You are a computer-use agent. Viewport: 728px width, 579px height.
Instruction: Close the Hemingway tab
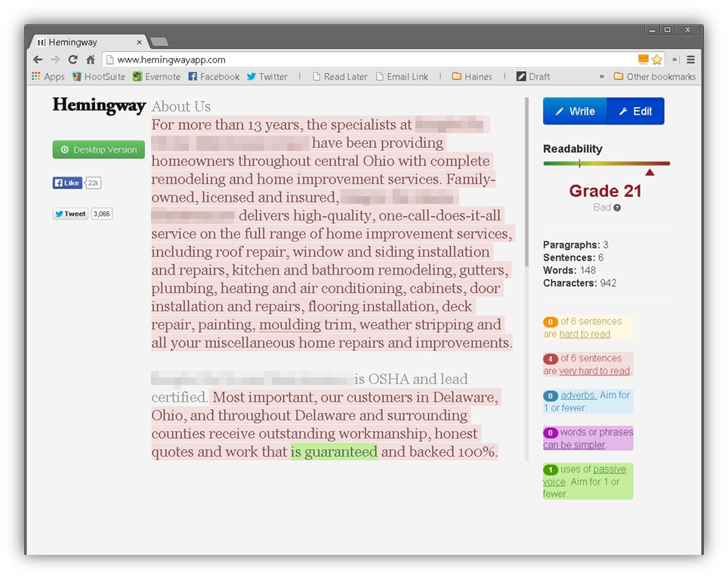(139, 42)
